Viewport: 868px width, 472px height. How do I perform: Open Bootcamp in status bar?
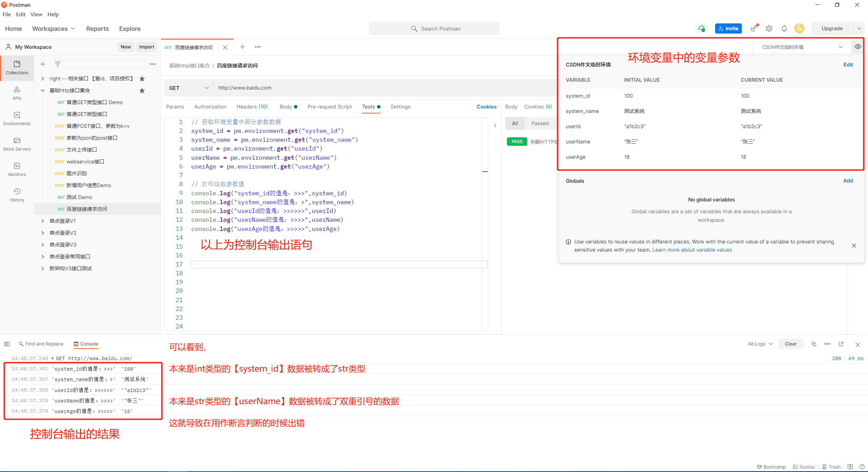click(771, 467)
